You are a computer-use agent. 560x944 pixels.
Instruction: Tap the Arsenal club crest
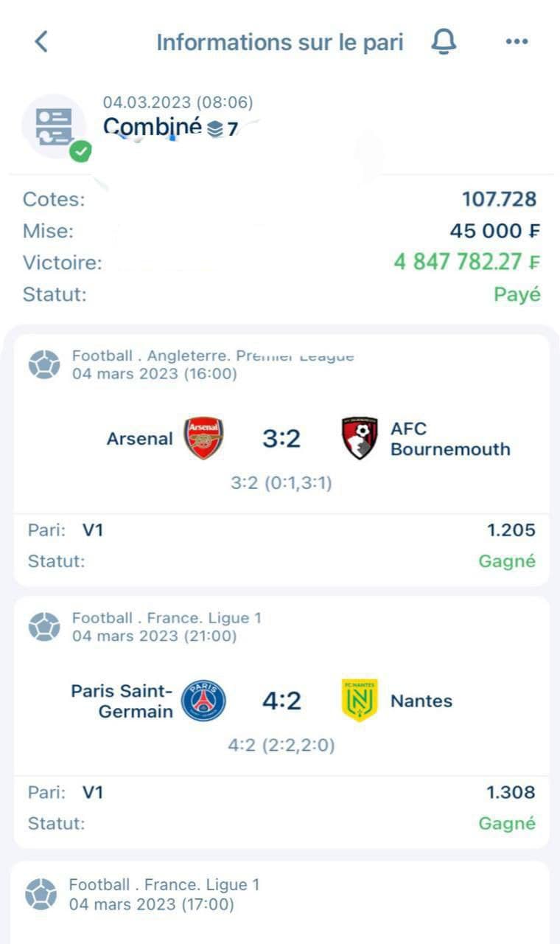click(x=203, y=438)
